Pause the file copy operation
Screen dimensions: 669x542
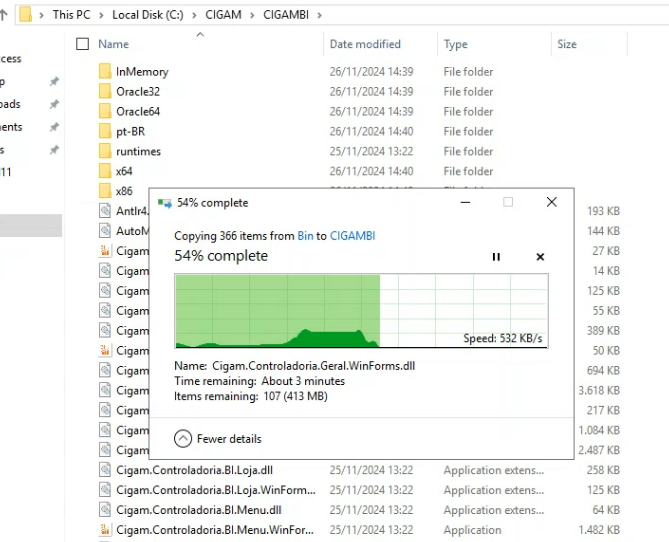496,257
